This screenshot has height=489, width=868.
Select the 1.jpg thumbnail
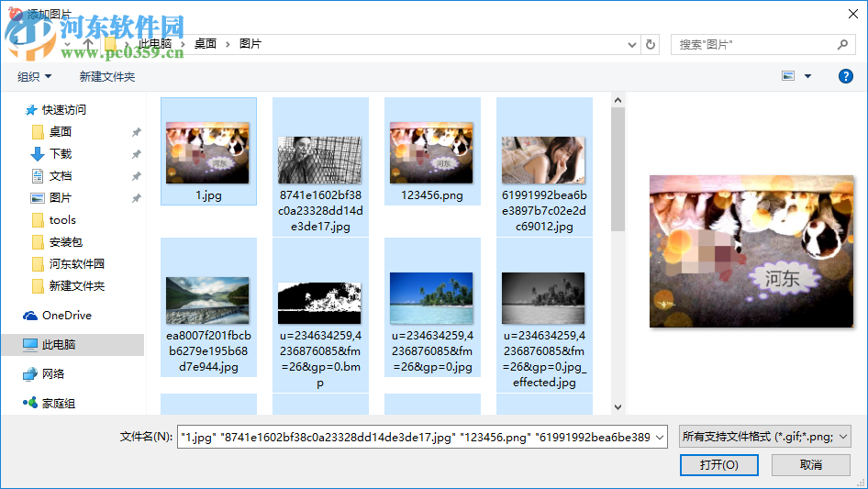point(207,153)
